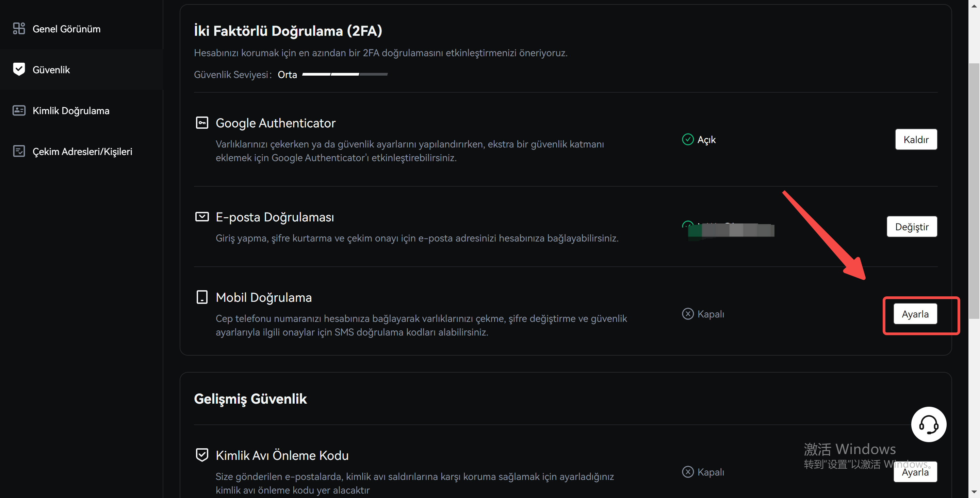Open Çekim Adresleri/Kişileri in the sidebar
980x498 pixels.
[82, 152]
